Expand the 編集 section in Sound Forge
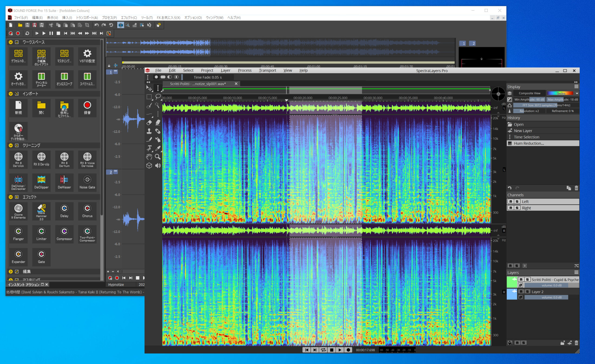Viewport: 595px width, 364px height. tap(11, 271)
